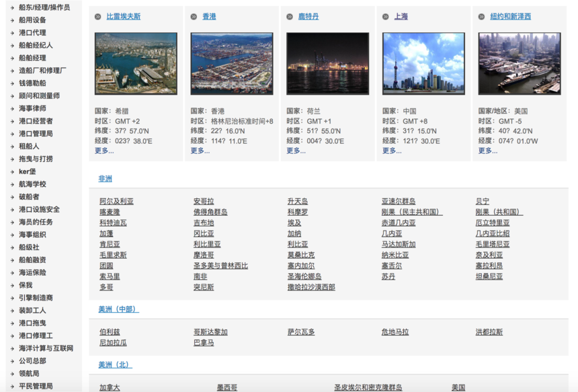This screenshot has height=392, width=578.
Task: Click the round arrow icon beside 香港
Action: pyautogui.click(x=194, y=17)
